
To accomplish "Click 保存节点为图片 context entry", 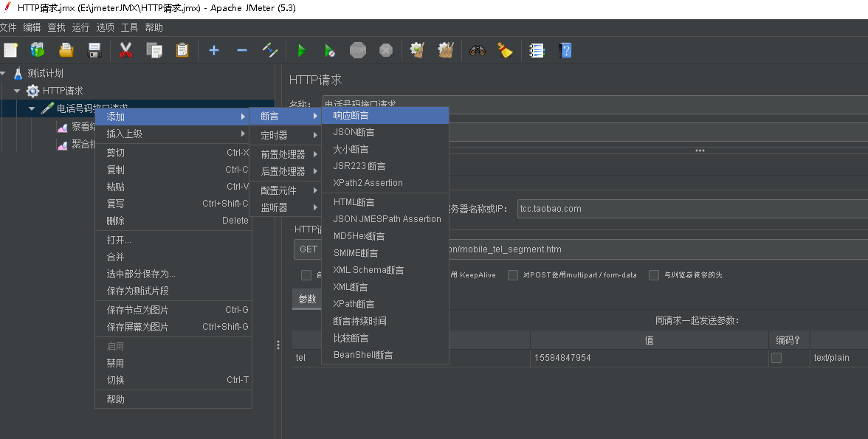I will pyautogui.click(x=173, y=310).
